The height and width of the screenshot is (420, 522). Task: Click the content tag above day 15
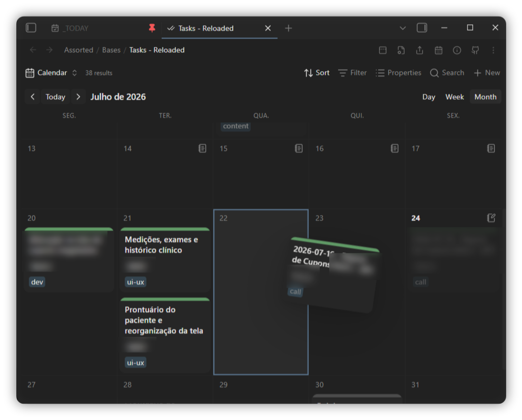coord(235,126)
